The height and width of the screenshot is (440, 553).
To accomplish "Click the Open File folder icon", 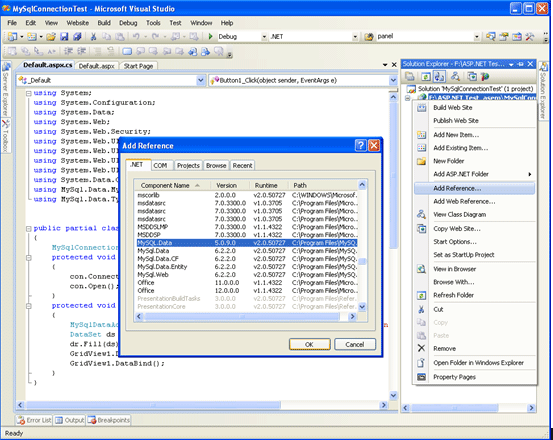I will 51,36.
